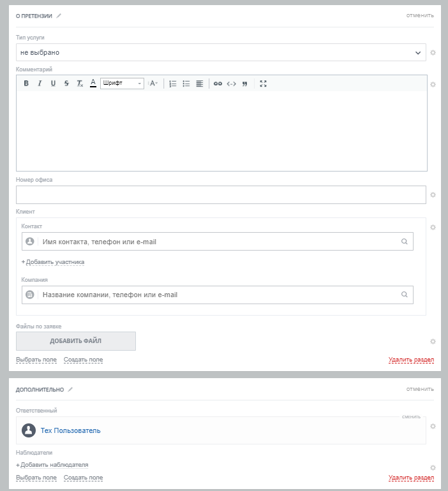Apply strikethrough in comment editor
448x491 pixels.
[66, 84]
